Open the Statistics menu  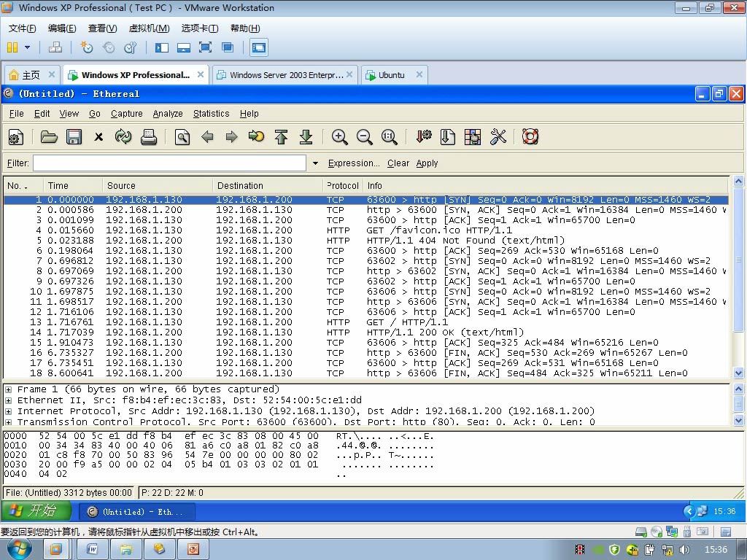pos(211,114)
